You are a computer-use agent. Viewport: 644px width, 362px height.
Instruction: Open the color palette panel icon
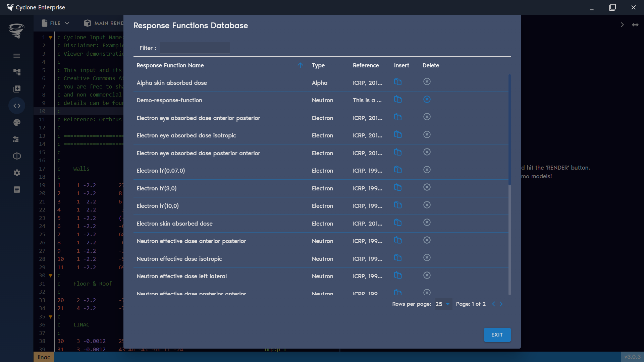pos(16,122)
